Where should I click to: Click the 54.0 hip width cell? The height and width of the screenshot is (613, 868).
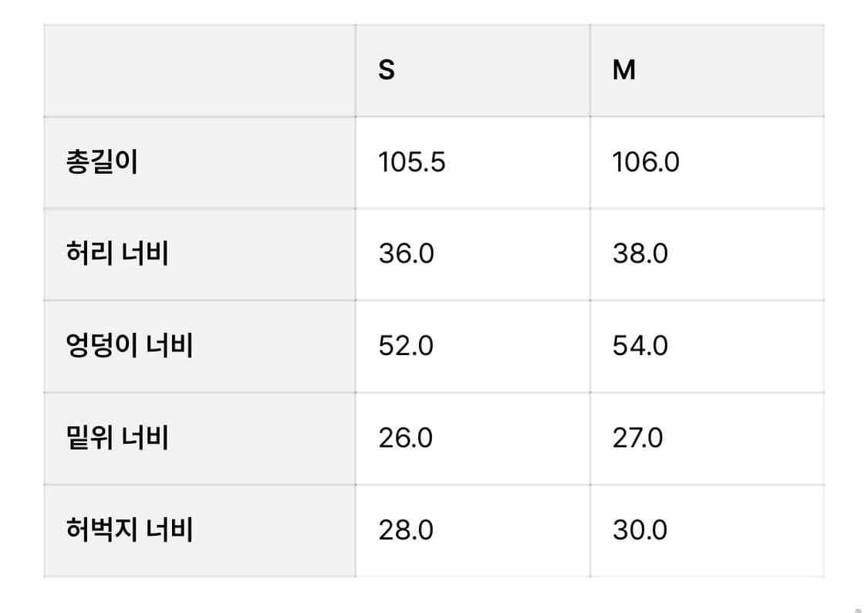point(640,345)
